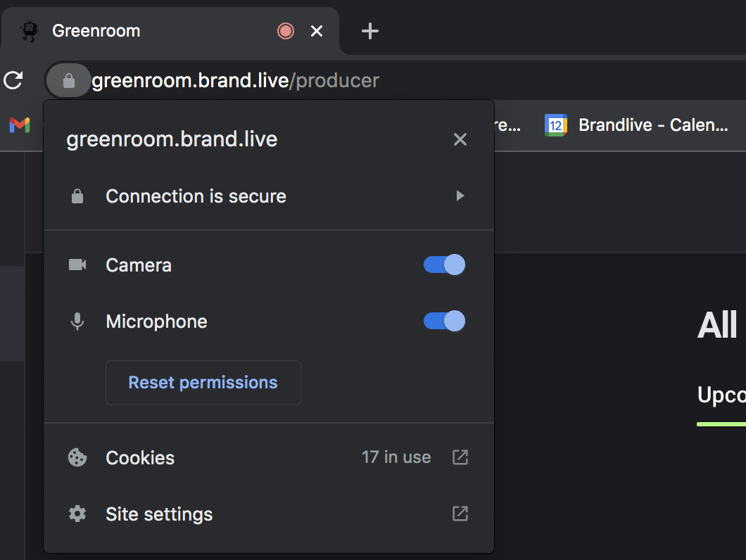This screenshot has height=560, width=746.
Task: Click the Reset permissions button
Action: pyautogui.click(x=203, y=383)
